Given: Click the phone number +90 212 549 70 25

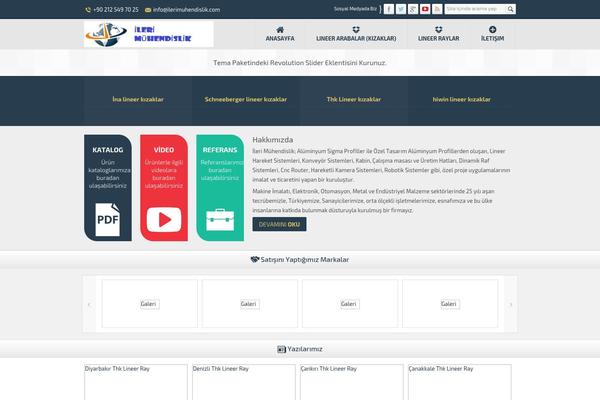Looking at the screenshot, I should [x=116, y=10].
